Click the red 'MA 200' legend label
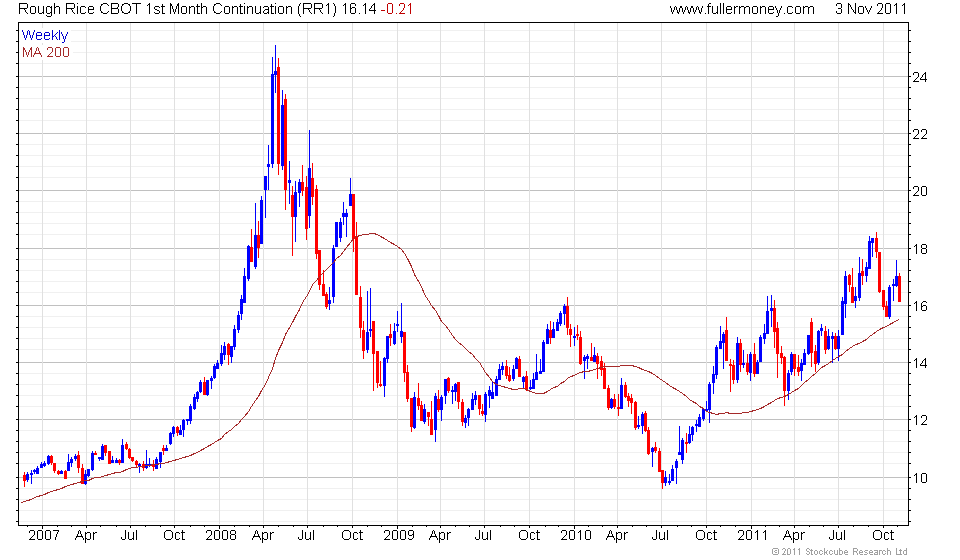This screenshot has height=560, width=960. pos(46,53)
